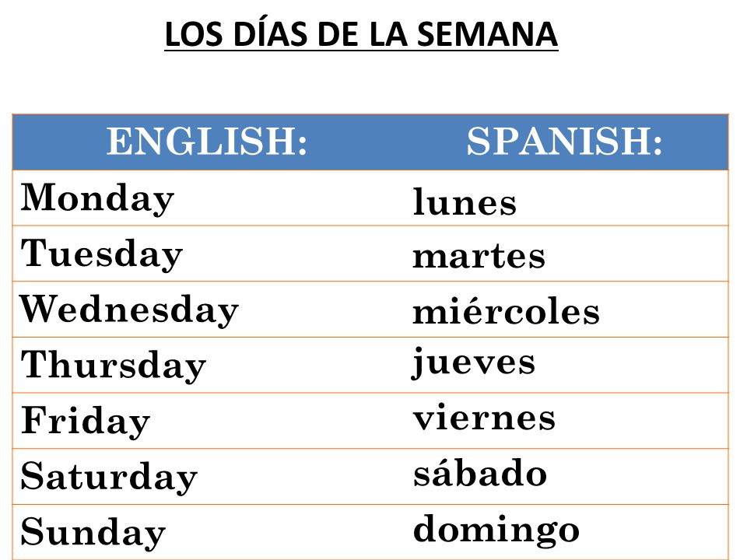747x560 pixels.
Task: Click the viernes translation
Action: click(484, 417)
